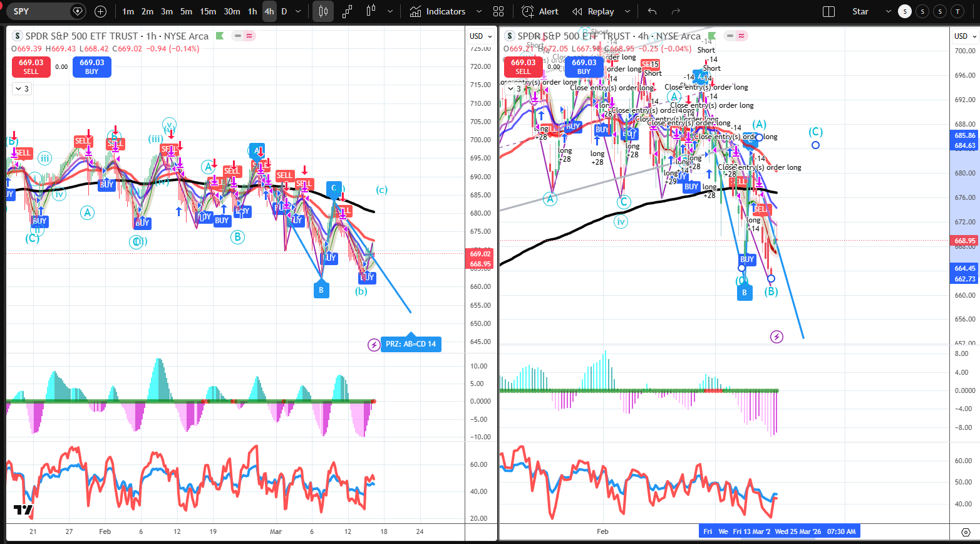Click the blue BUY 669.03 button on 4h chart
Viewport: 980px width, 544px height.
click(x=584, y=67)
